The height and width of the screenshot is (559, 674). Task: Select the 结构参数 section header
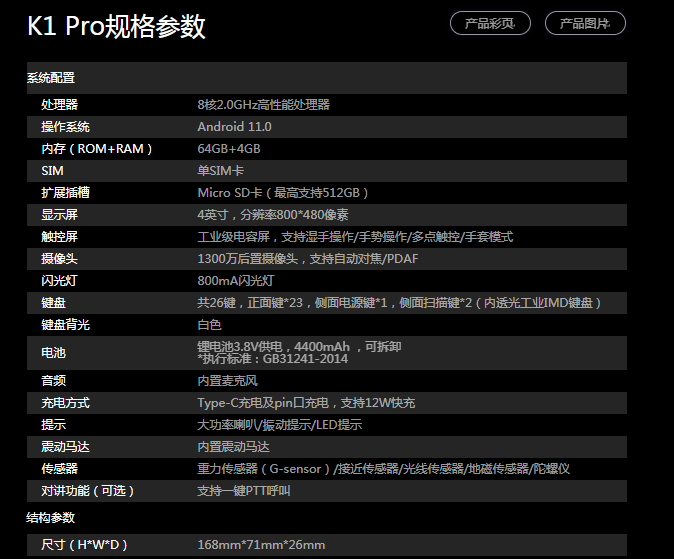(50, 517)
